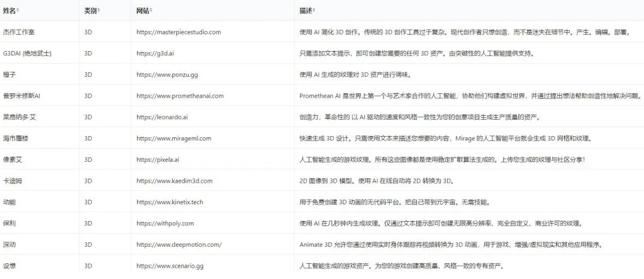
Task: Click description starting 使用 AI 在几秒钟内生成纹理
Action: pyautogui.click(x=441, y=224)
